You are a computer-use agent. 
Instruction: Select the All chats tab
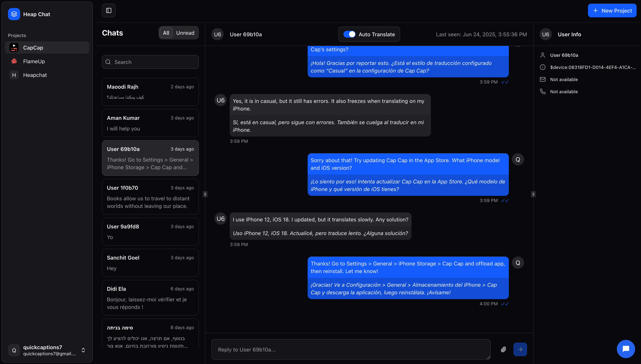(166, 33)
